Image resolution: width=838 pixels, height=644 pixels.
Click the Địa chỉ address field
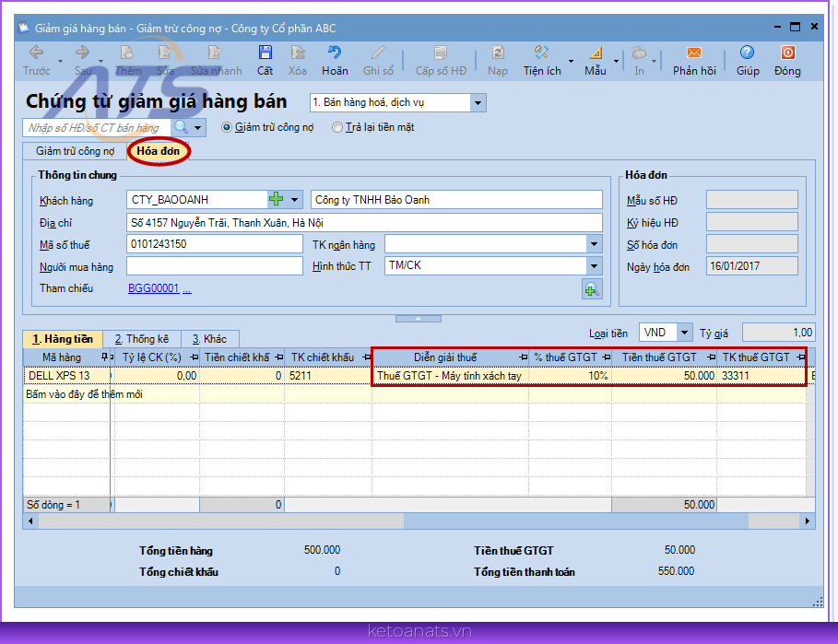click(364, 223)
